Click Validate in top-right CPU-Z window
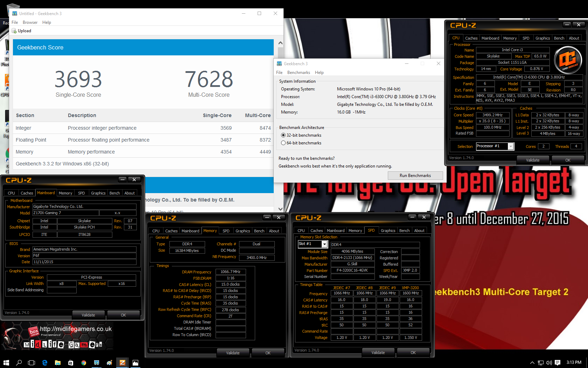This screenshot has width=588, height=368. tap(533, 160)
